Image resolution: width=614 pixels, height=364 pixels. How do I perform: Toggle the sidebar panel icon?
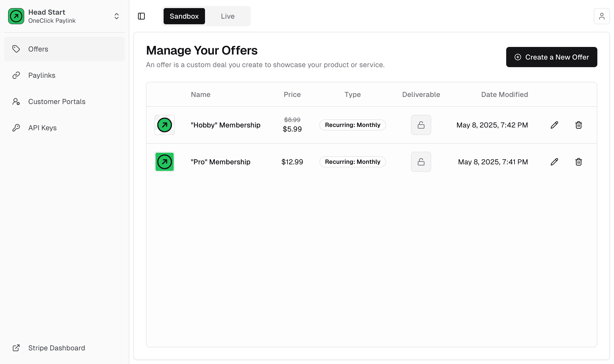pos(141,16)
